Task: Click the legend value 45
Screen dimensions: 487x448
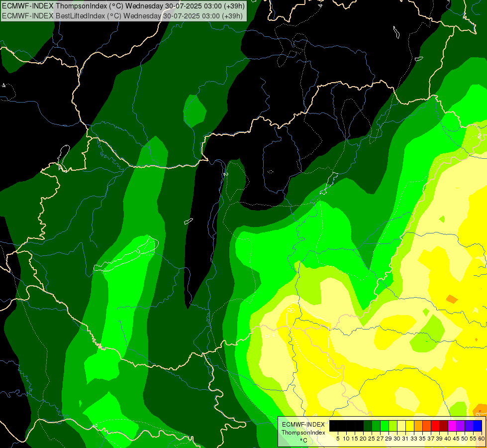Action: click(x=456, y=439)
